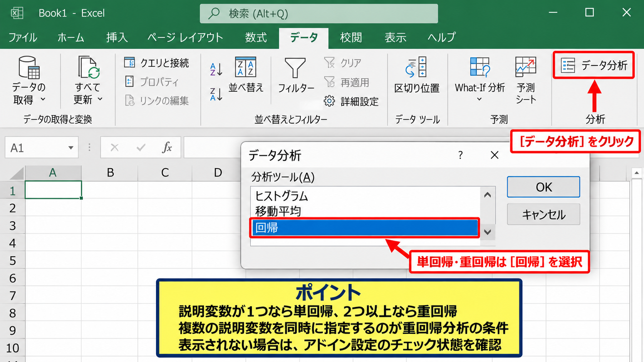This screenshot has width=644, height=362.
Task: Open the データの取得 (Get Data) menu
Action: tap(29, 81)
